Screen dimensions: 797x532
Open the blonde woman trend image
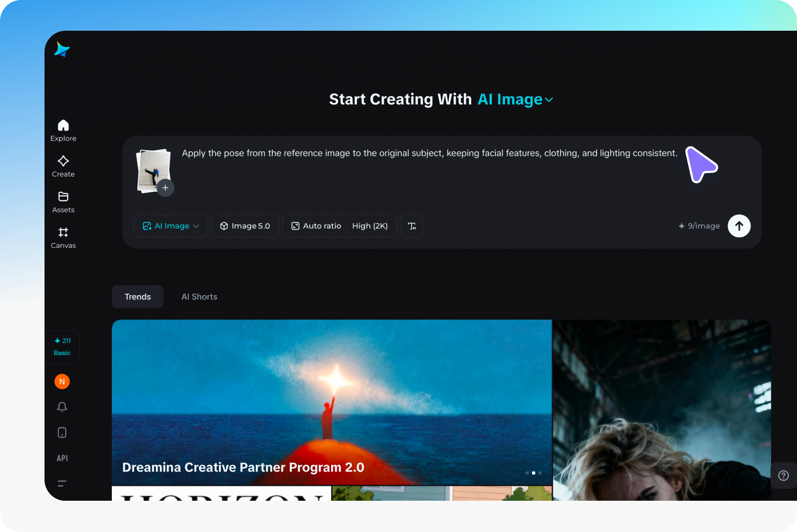tap(662, 410)
